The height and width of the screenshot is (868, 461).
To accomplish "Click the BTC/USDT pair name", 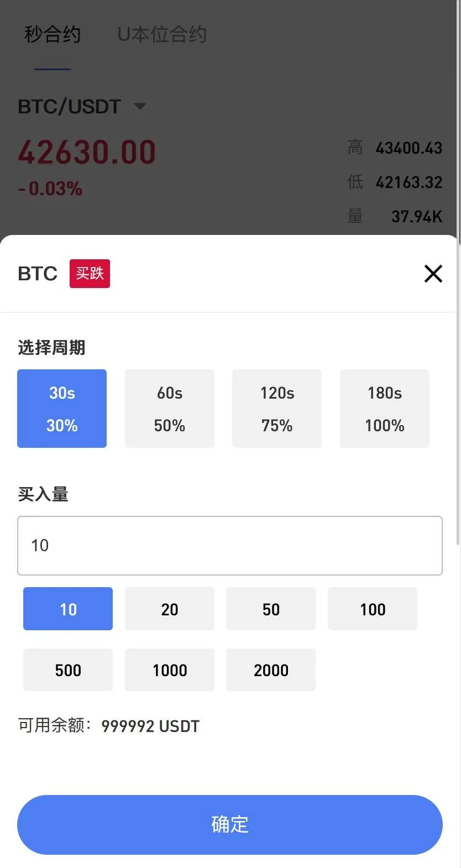I will [x=69, y=106].
